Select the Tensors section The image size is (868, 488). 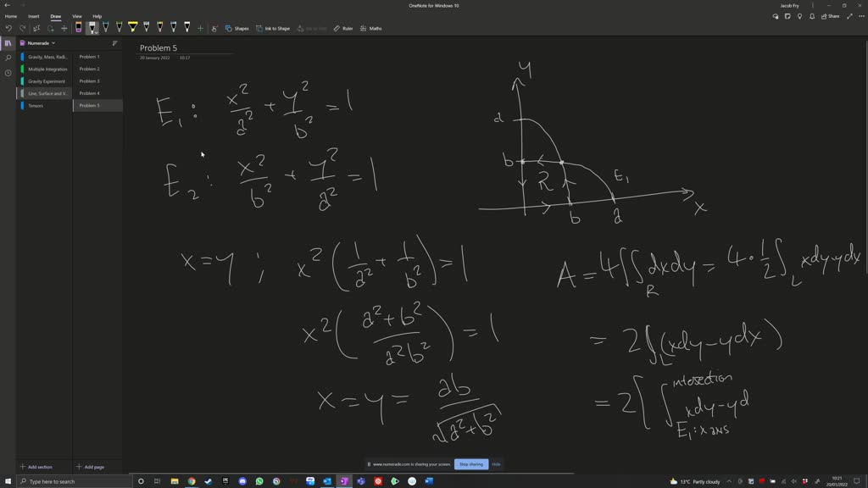[x=37, y=105]
